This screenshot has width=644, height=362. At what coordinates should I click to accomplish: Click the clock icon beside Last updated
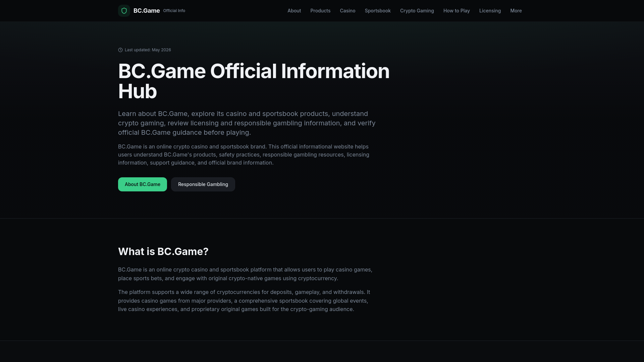(x=120, y=50)
